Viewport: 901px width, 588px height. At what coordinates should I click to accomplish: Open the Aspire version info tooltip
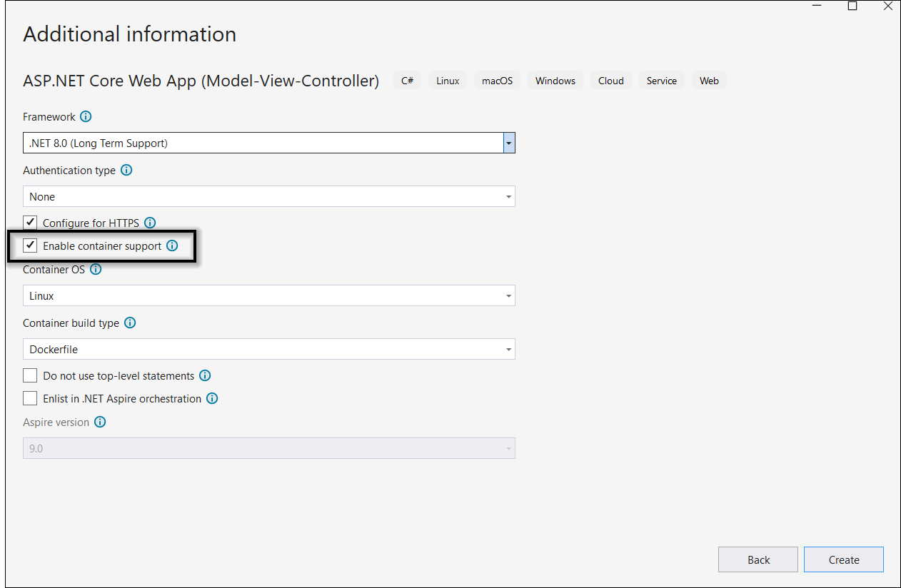pos(100,422)
